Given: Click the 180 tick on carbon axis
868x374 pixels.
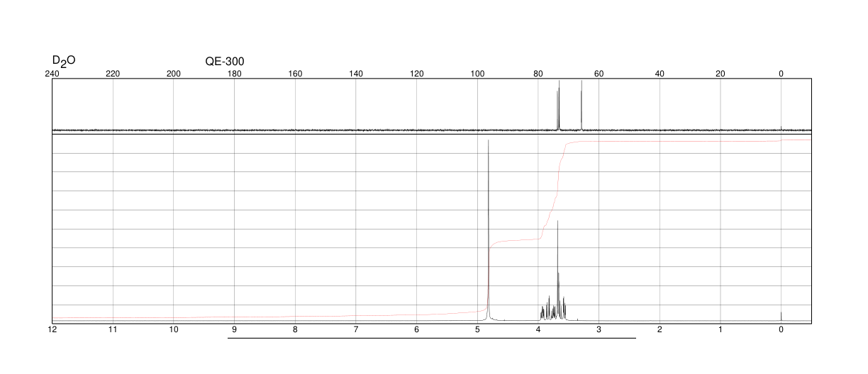Looking at the screenshot, I should 234,74.
